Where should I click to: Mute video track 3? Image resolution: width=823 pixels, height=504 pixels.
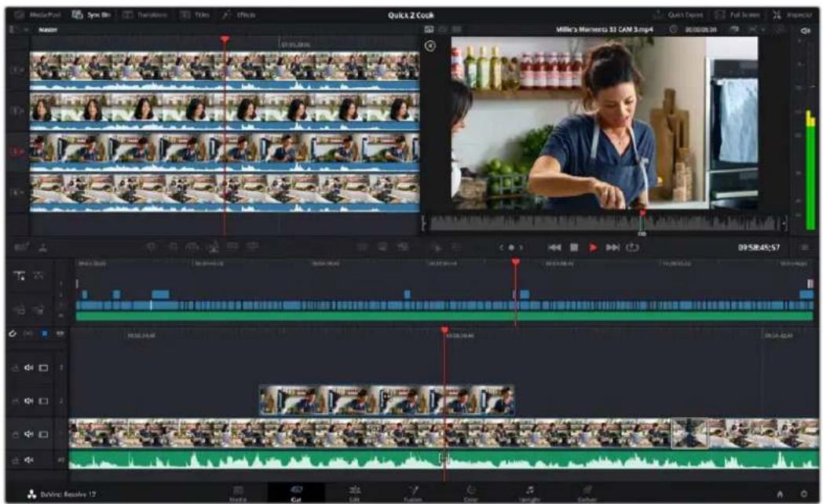(x=28, y=368)
